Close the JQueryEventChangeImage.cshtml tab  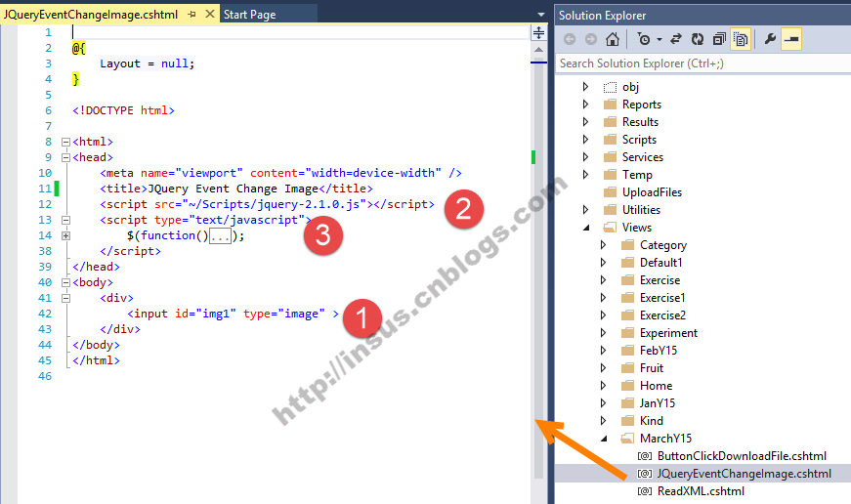coord(209,14)
